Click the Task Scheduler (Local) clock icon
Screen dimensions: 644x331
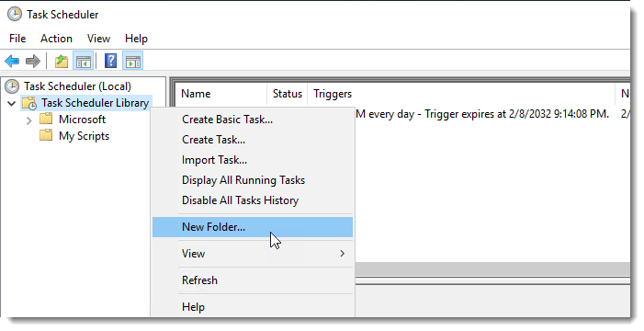pos(12,86)
